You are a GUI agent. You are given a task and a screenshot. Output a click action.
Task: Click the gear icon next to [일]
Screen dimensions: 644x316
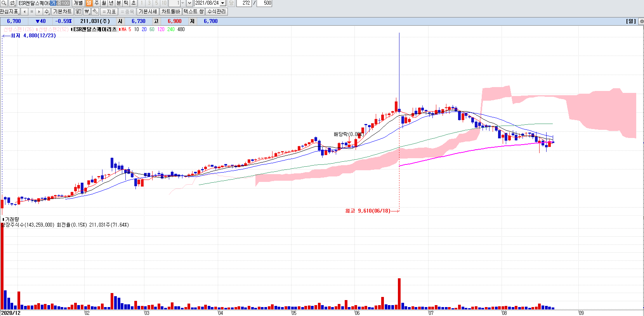[641, 21]
